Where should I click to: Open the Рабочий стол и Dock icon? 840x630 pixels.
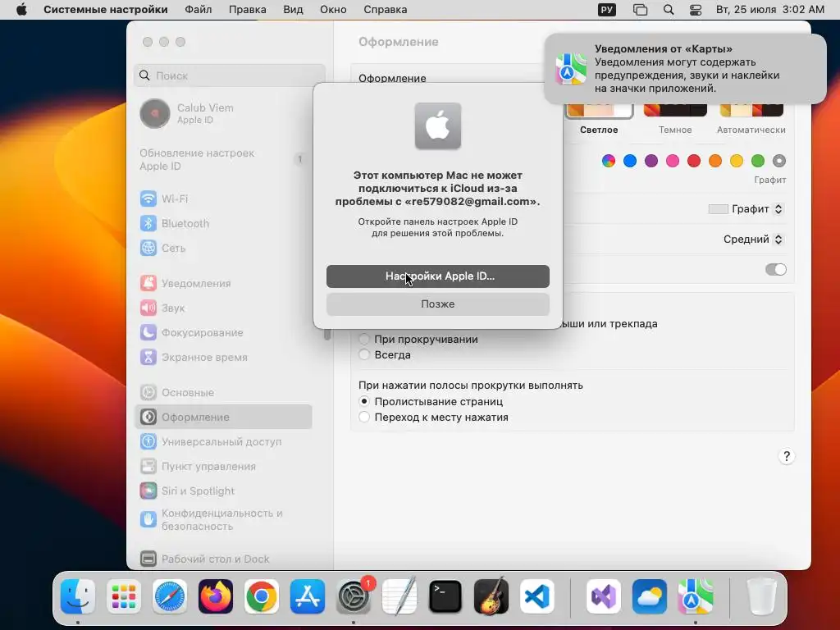(x=148, y=559)
